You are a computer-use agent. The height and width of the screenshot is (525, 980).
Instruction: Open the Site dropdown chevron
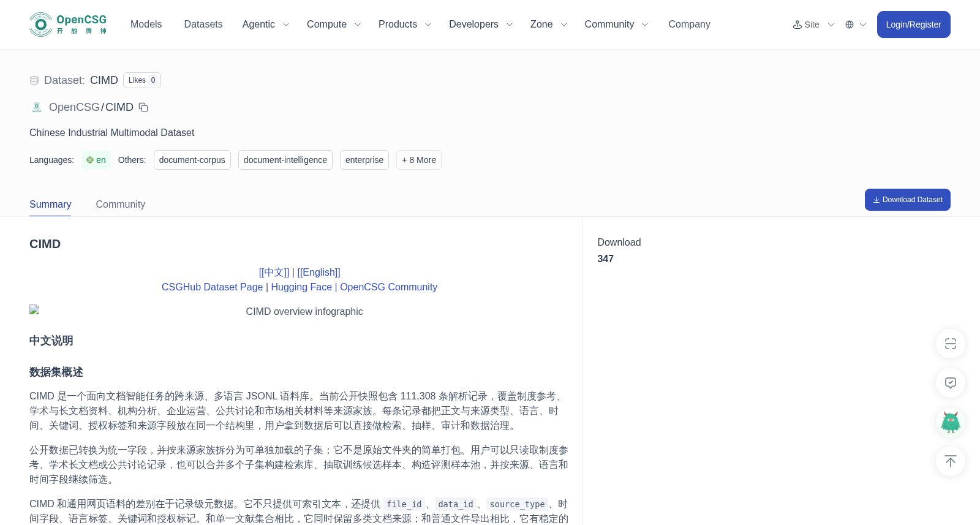831,25
